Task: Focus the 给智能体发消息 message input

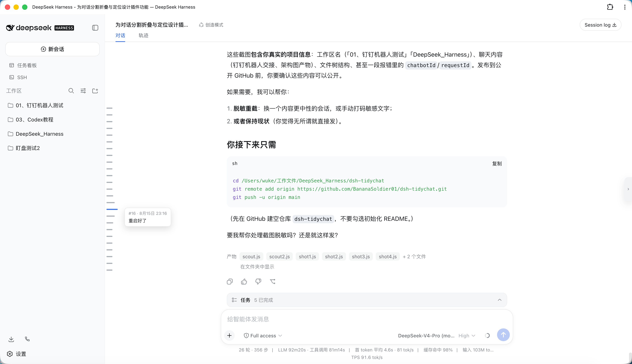Action: (367, 319)
